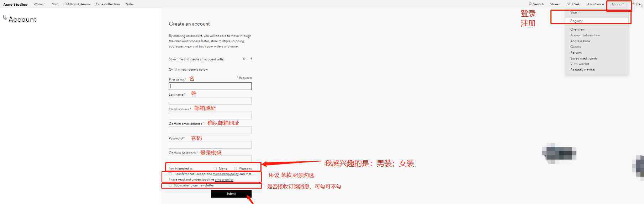
Task: Click the Acne Studios logo
Action: 15,4
